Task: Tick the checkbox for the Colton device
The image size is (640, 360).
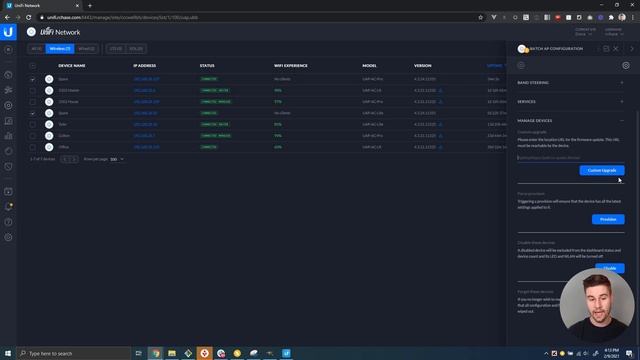Action: click(33, 136)
